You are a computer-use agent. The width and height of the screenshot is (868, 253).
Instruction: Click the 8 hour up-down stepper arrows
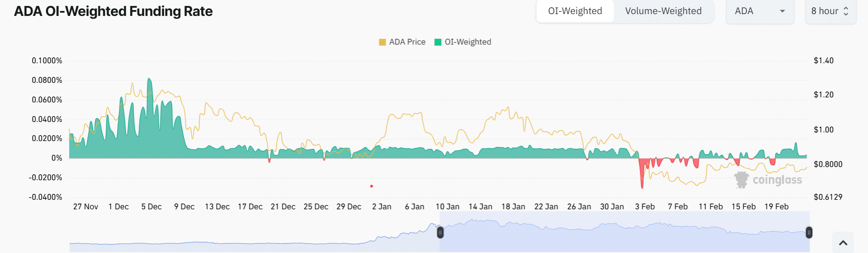pyautogui.click(x=846, y=11)
